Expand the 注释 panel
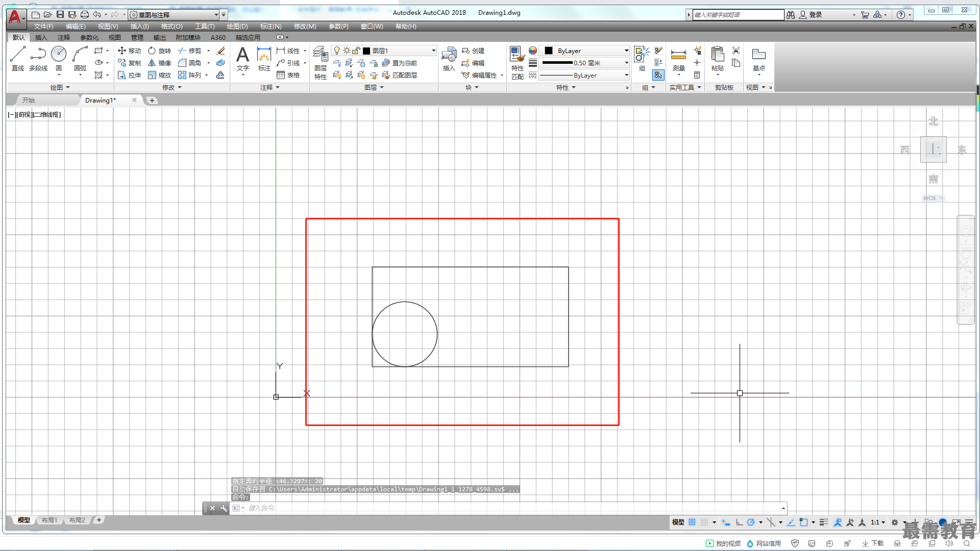 click(x=270, y=87)
